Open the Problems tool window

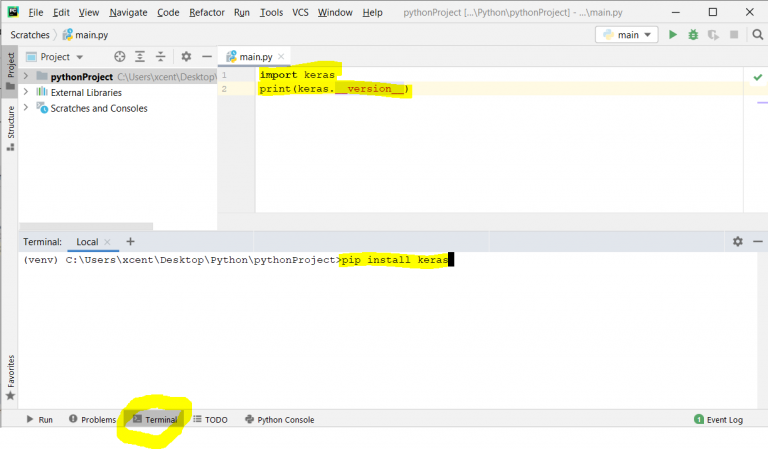click(x=93, y=420)
